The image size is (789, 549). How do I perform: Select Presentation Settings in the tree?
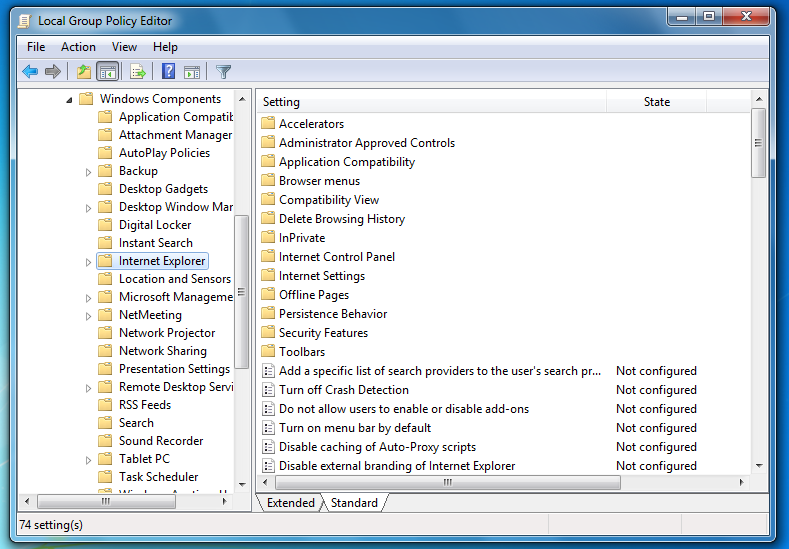click(x=174, y=369)
